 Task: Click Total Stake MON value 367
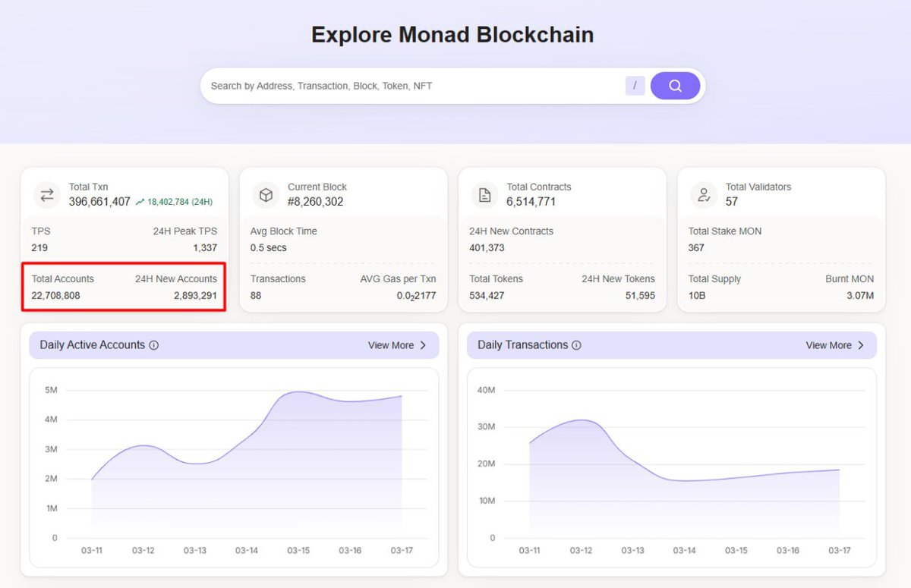(696, 248)
